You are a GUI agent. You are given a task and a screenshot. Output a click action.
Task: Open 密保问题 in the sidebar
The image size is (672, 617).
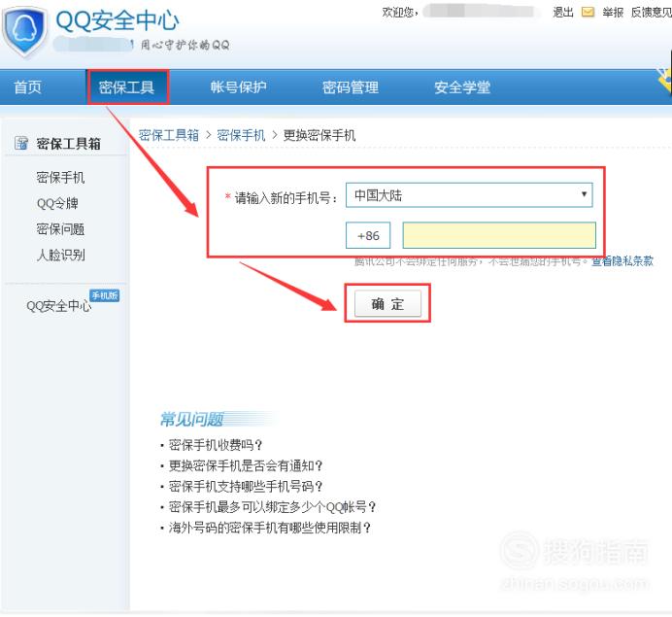pyautogui.click(x=60, y=229)
